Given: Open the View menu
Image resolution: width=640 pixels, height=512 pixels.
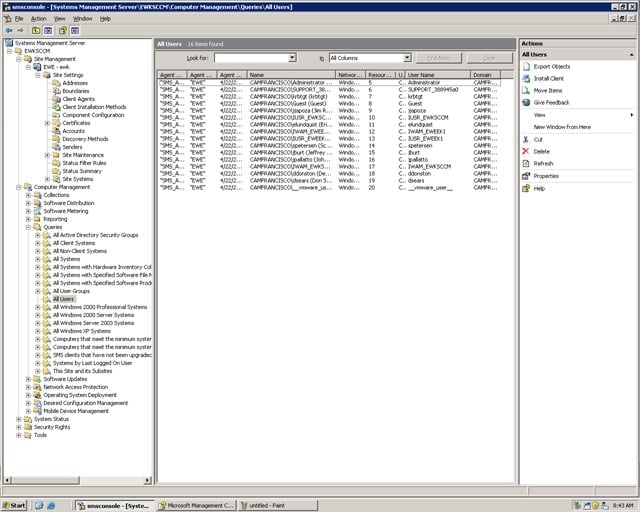Looking at the screenshot, I should tap(60, 19).
